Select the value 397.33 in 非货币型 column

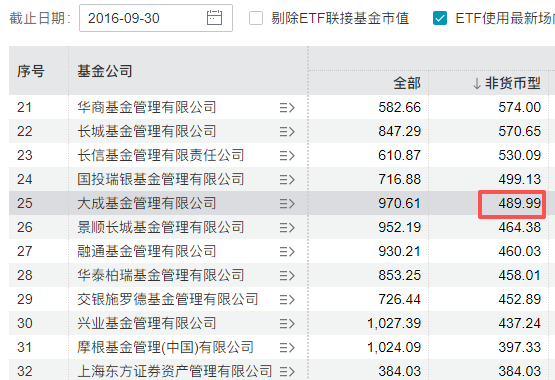520,347
